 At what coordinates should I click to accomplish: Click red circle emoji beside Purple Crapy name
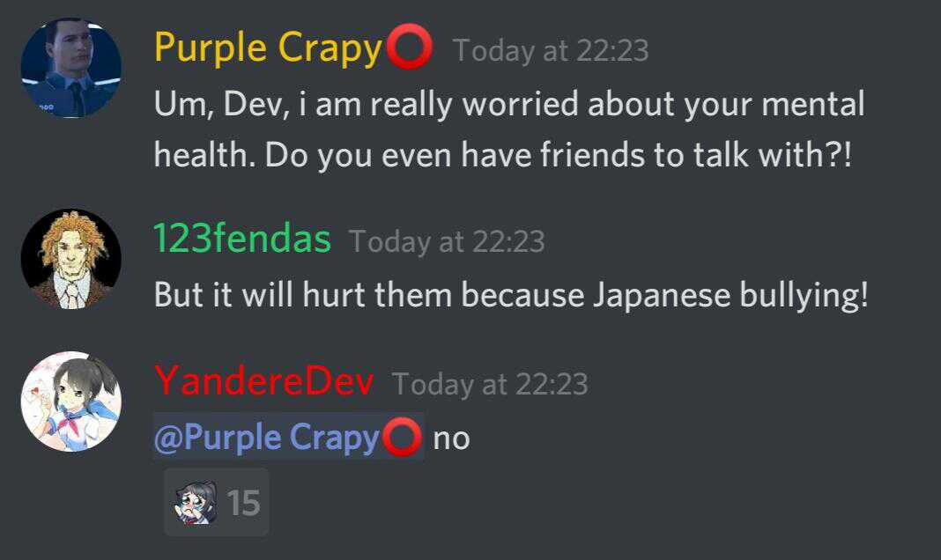click(x=410, y=47)
